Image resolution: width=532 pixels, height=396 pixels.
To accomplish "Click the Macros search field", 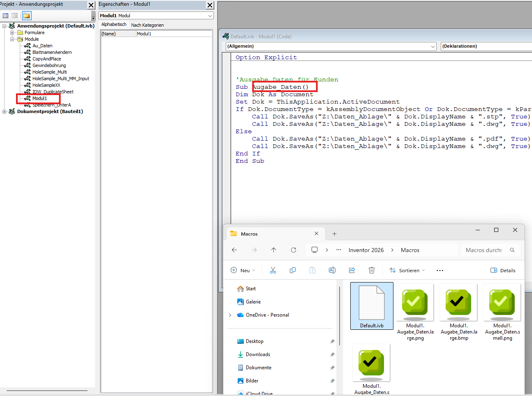I will (x=484, y=250).
